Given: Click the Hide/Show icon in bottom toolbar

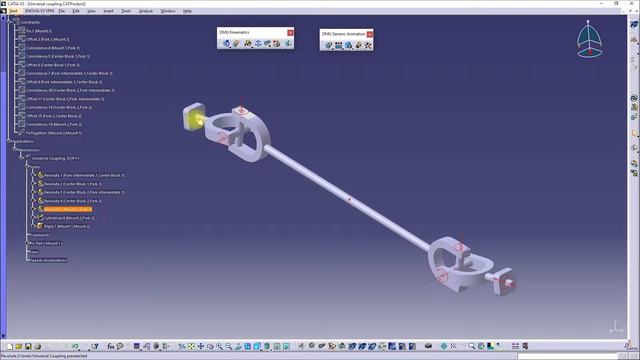Looking at the screenshot, I should 277,346.
